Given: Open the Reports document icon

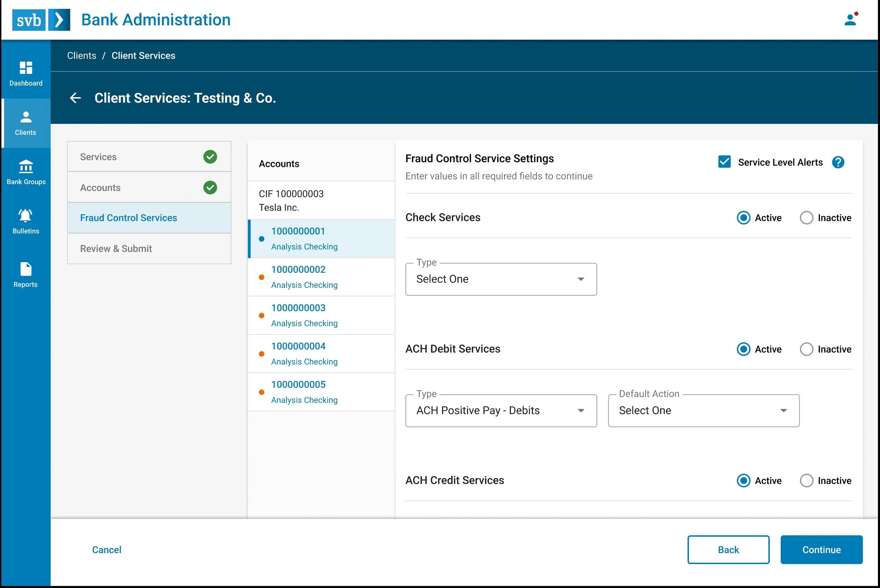Looking at the screenshot, I should [x=25, y=269].
